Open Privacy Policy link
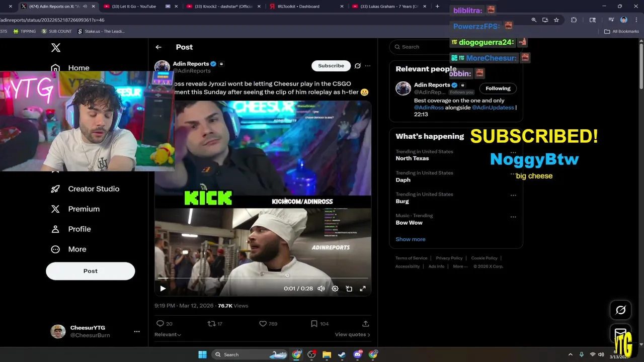This screenshot has width=644, height=362. pos(449,258)
